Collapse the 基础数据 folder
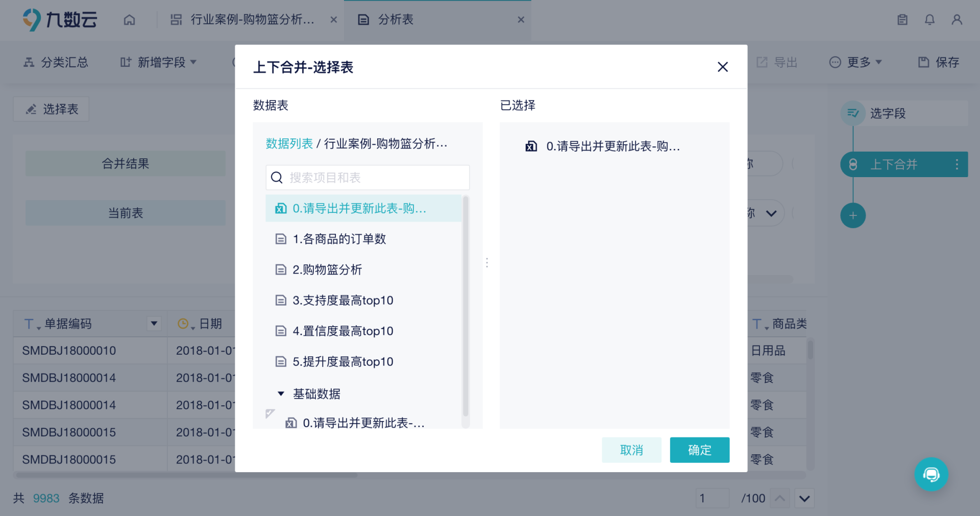The width and height of the screenshot is (980, 516). [281, 394]
